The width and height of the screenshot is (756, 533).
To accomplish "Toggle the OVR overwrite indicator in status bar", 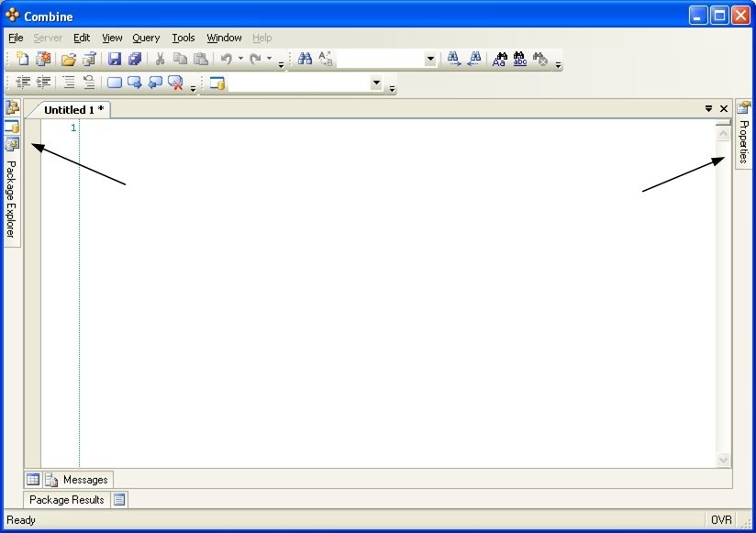I will (x=721, y=520).
